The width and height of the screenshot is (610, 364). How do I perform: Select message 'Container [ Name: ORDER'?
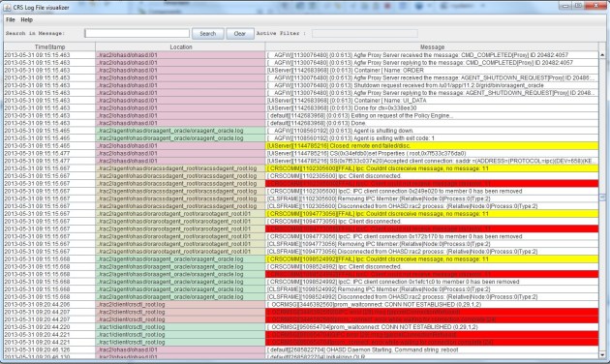click(432, 71)
